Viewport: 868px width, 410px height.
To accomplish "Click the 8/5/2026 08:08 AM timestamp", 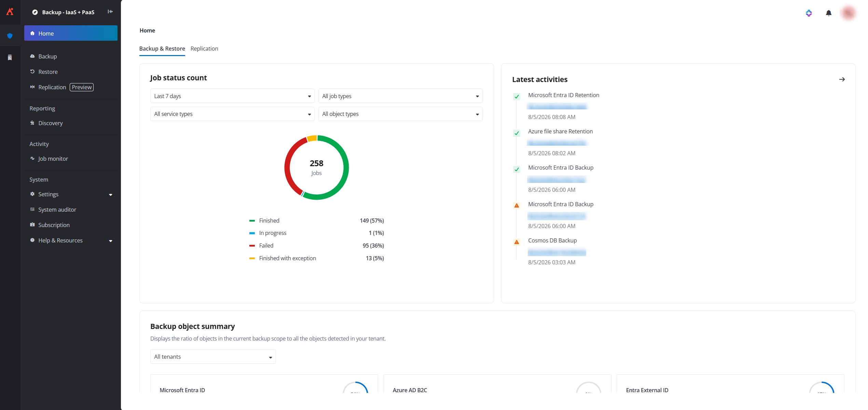I will [x=552, y=117].
